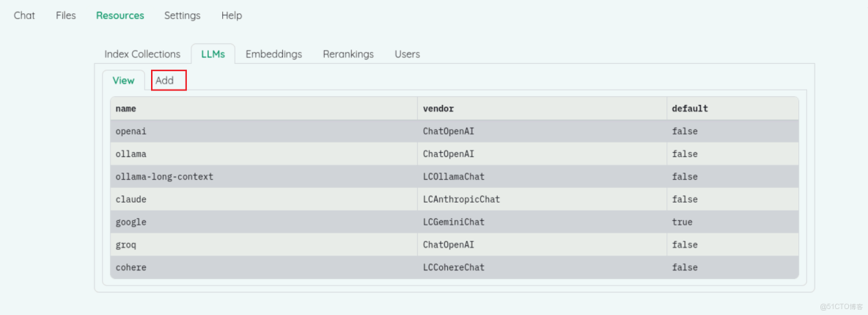Image resolution: width=868 pixels, height=315 pixels.
Task: Click false default value in ollama row
Action: 732,153
